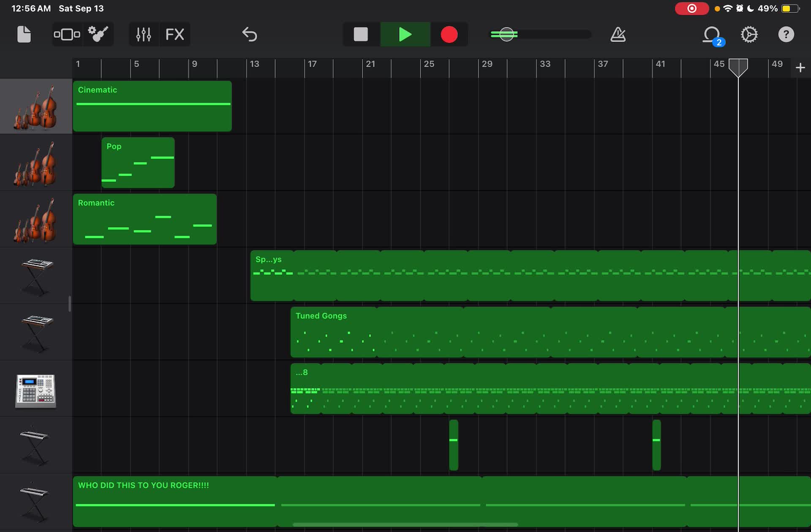811x532 pixels.
Task: Select the drum machine track icon
Action: [36, 391]
